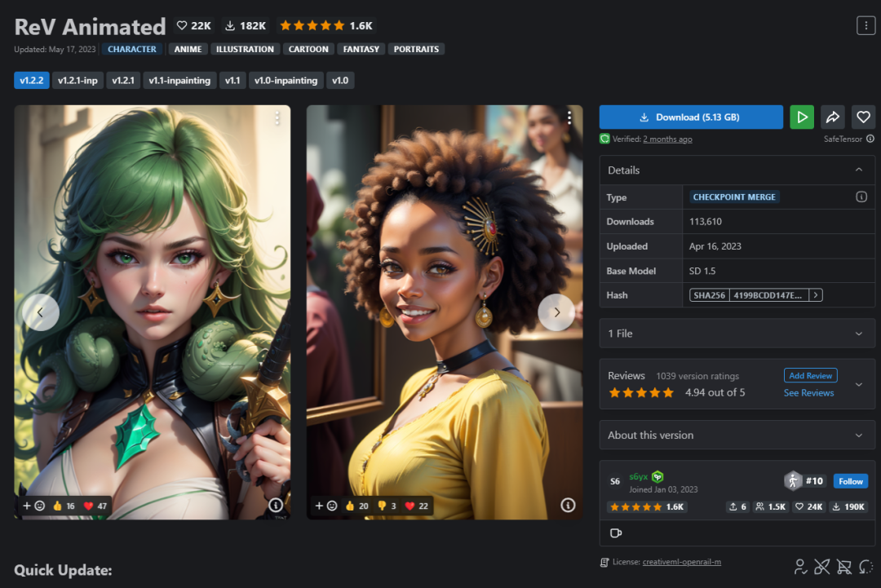Screen dimensions: 881x588
Task: Click the dotted circular arrow permission icon
Action: [866, 567]
